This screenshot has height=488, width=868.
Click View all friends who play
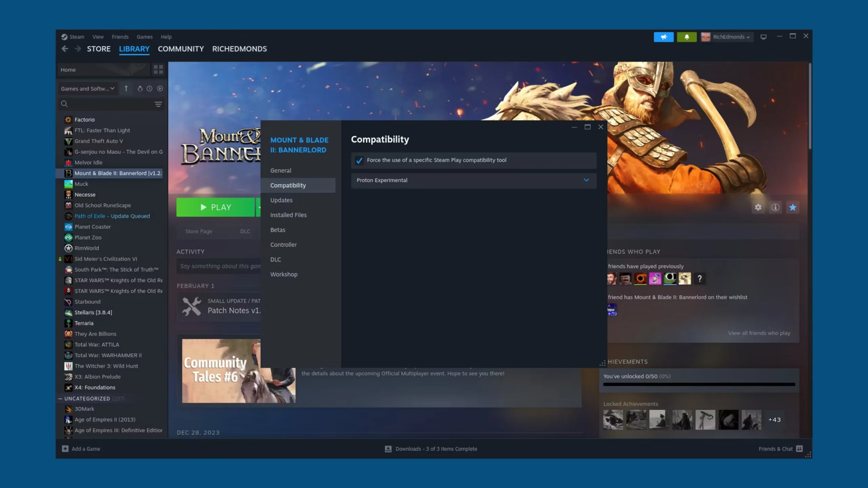759,333
